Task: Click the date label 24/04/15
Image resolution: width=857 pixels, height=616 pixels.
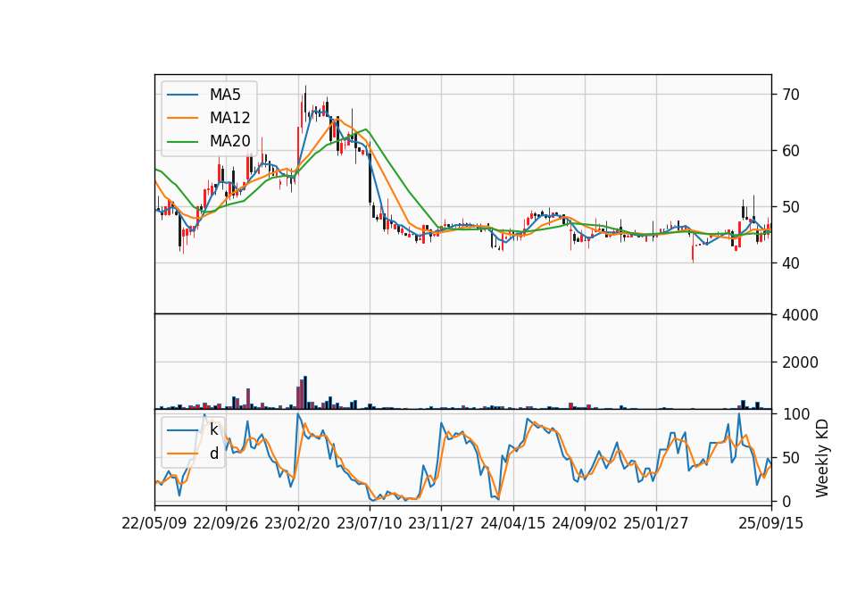Action: (x=512, y=523)
